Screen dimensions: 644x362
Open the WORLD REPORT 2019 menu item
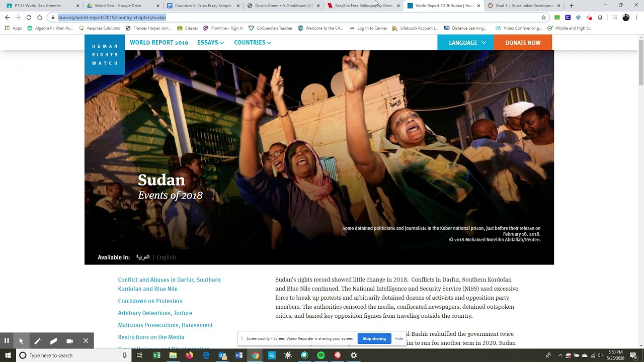tap(159, 43)
